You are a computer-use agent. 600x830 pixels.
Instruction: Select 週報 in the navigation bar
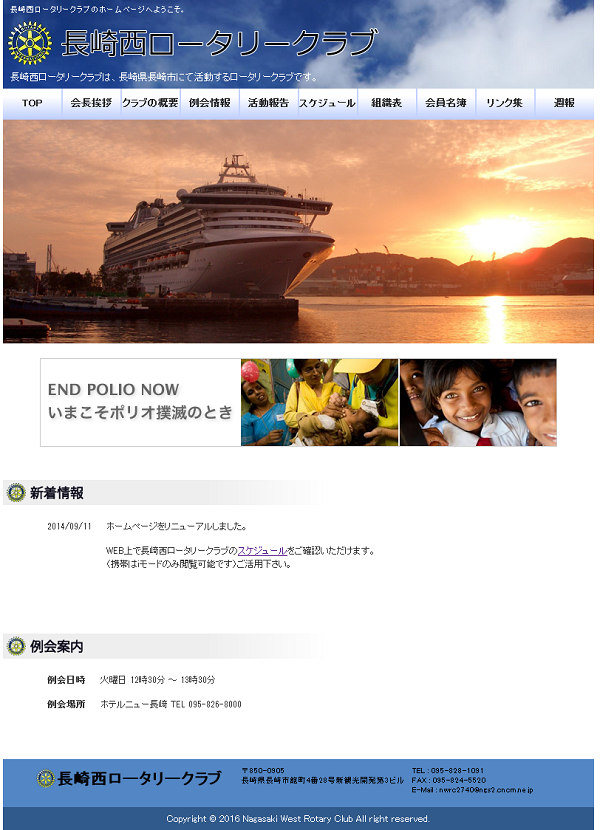(565, 103)
